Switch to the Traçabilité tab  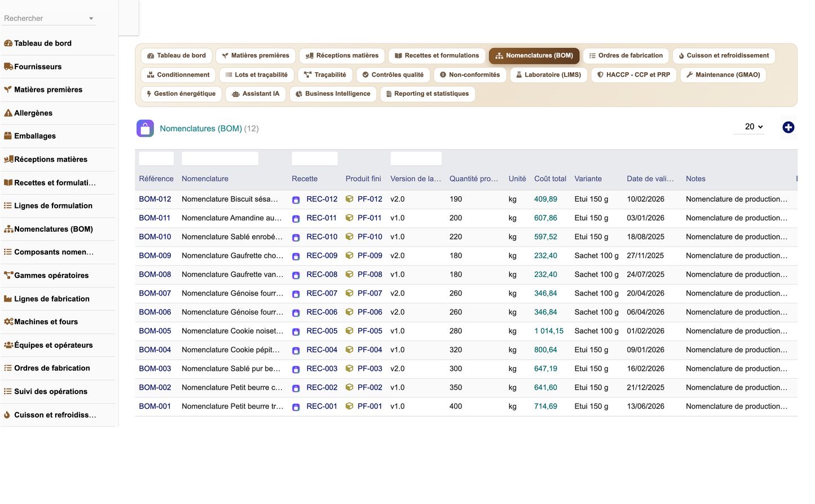325,75
